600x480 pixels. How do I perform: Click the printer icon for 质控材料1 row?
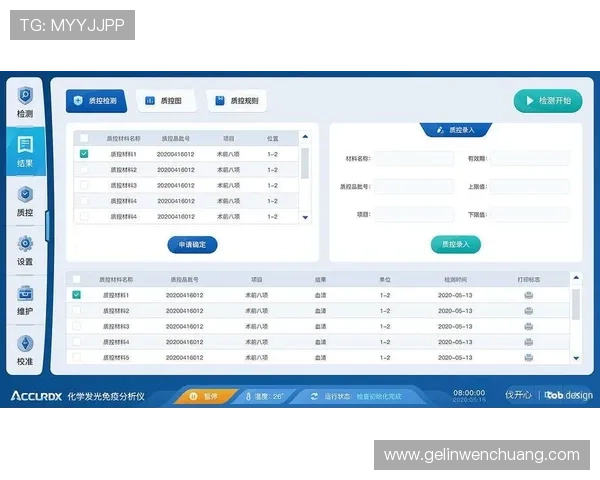click(x=528, y=295)
